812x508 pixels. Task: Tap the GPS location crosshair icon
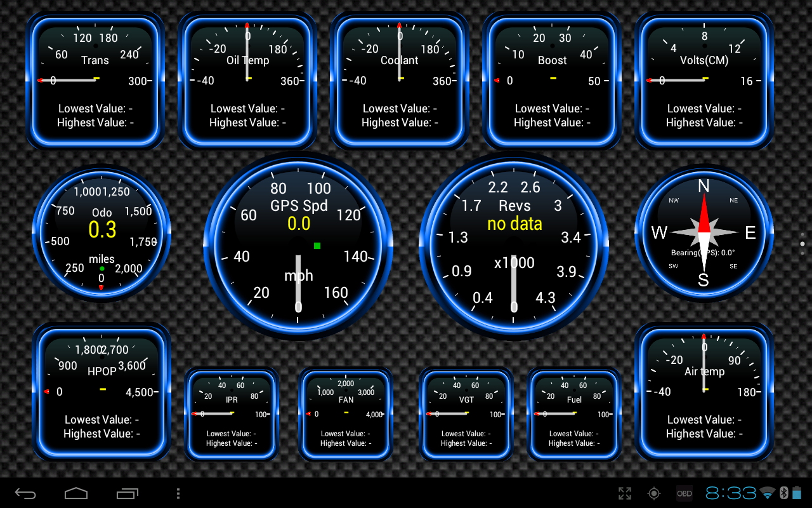654,493
